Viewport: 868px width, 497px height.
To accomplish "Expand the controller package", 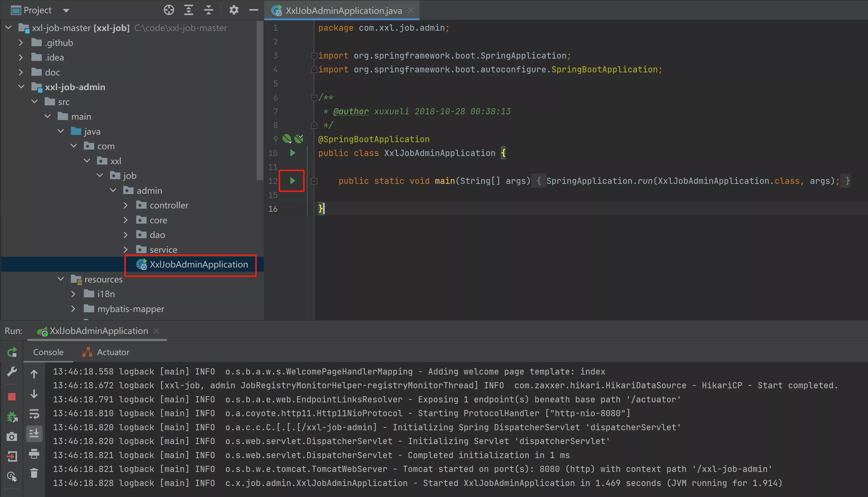I will click(x=126, y=205).
